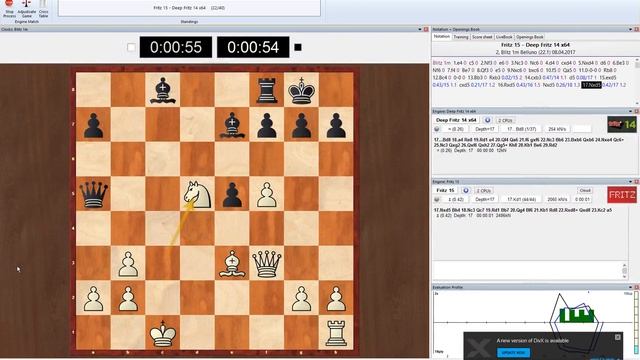Close the Clocks pane

[426, 29]
